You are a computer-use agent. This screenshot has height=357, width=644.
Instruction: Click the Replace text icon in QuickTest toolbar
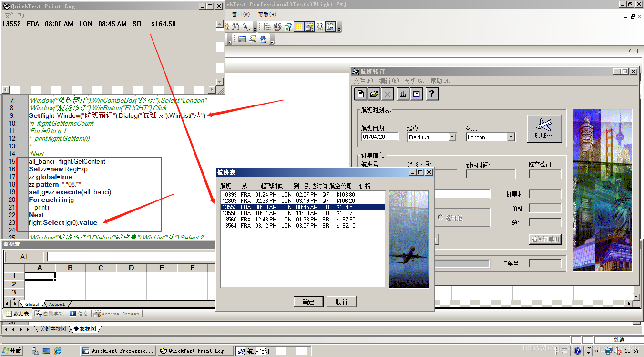coord(246,27)
